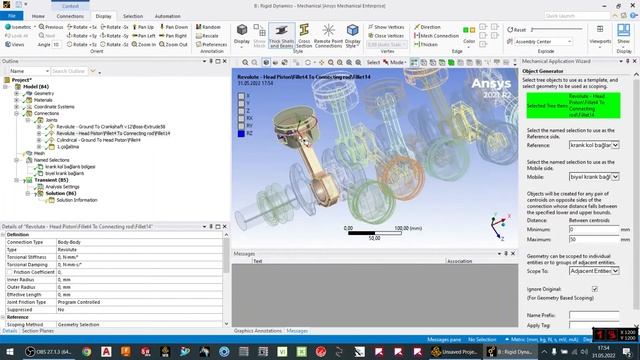Viewport: 640px width, 360px height.
Task: Click Pan Up
Action: (x=143, y=27)
